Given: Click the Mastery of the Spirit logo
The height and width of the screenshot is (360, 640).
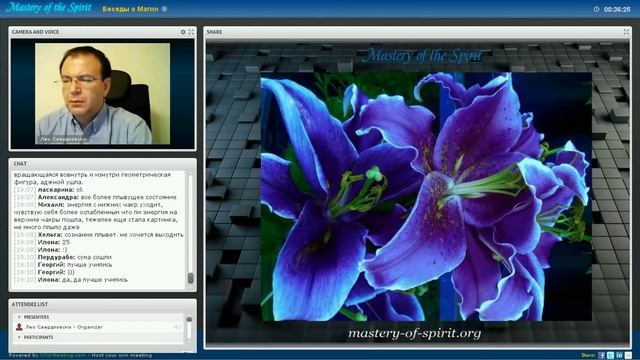Looking at the screenshot, I should click(x=48, y=8).
